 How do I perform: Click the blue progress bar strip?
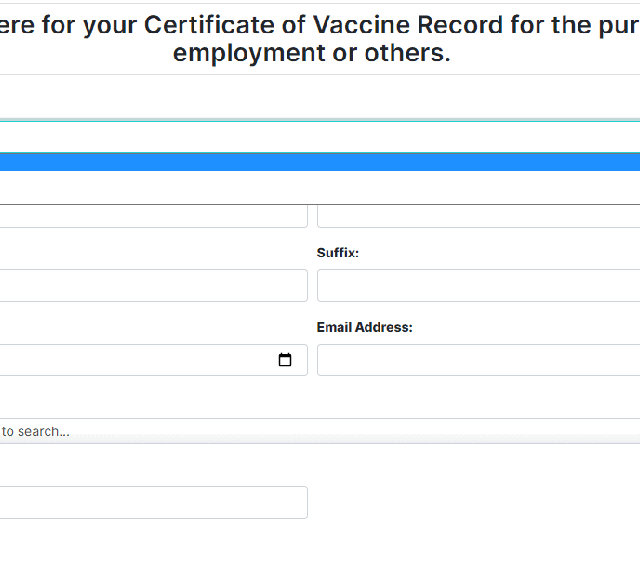320,161
